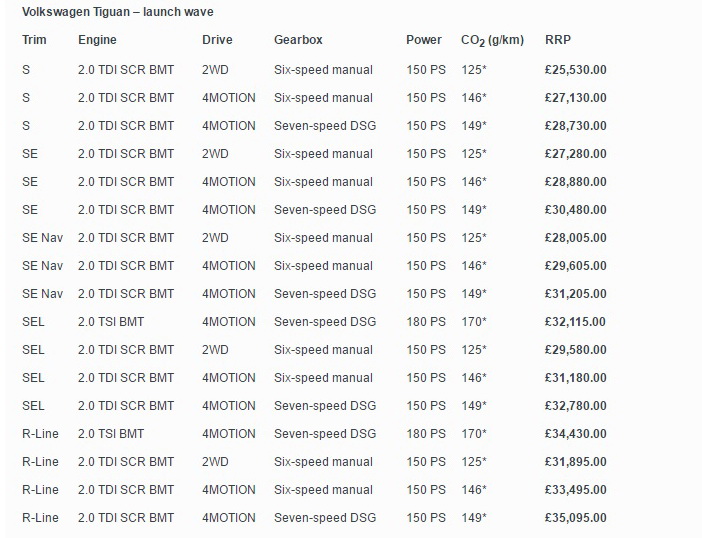Click the £32,115.00 price cell
The height and width of the screenshot is (538, 702).
pyautogui.click(x=576, y=322)
